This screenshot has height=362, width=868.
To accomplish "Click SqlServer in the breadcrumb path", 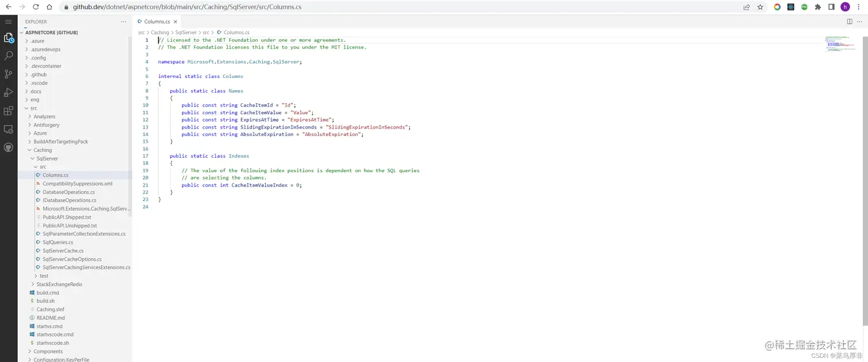I will [185, 33].
